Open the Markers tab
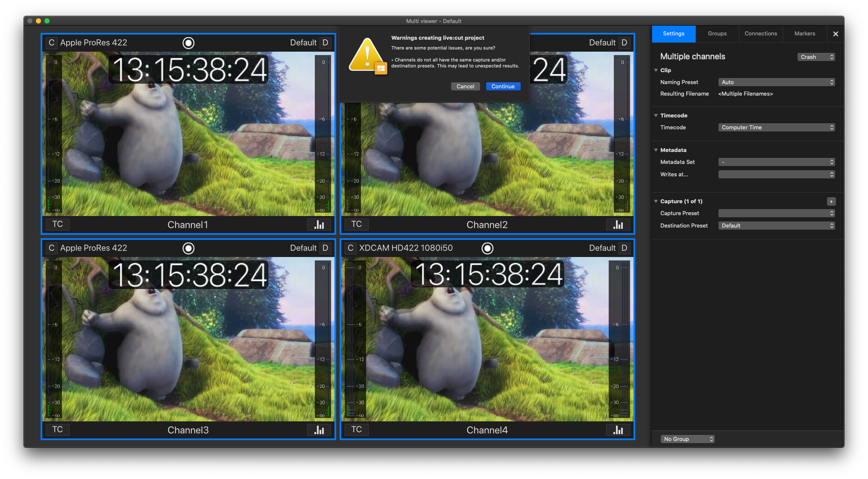The height and width of the screenshot is (479, 868). point(805,34)
